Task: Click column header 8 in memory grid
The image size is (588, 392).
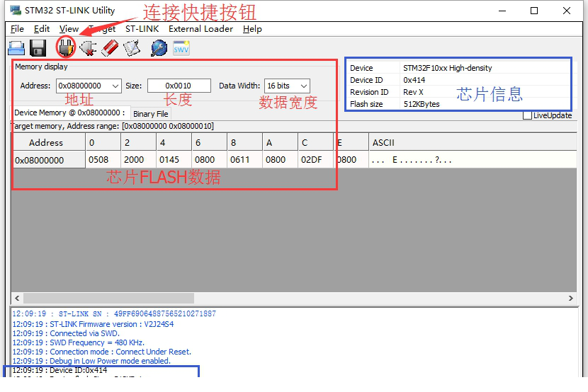Action: [244, 143]
